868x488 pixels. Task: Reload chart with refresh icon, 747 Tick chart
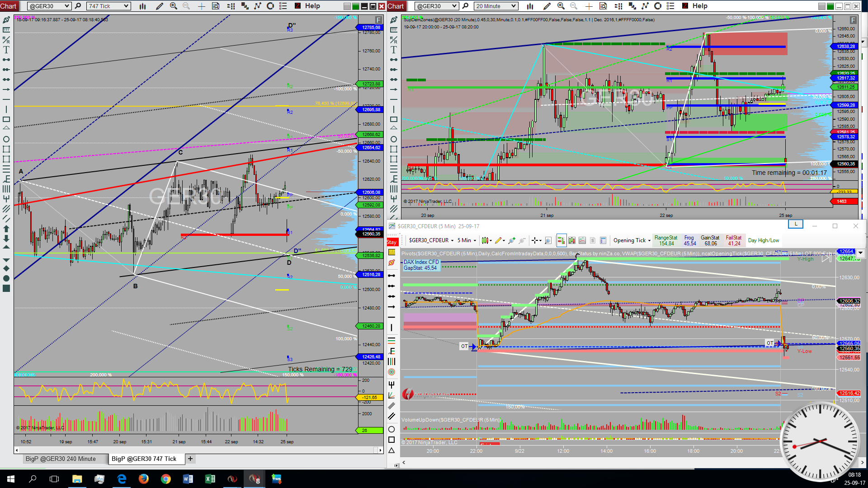pos(270,6)
